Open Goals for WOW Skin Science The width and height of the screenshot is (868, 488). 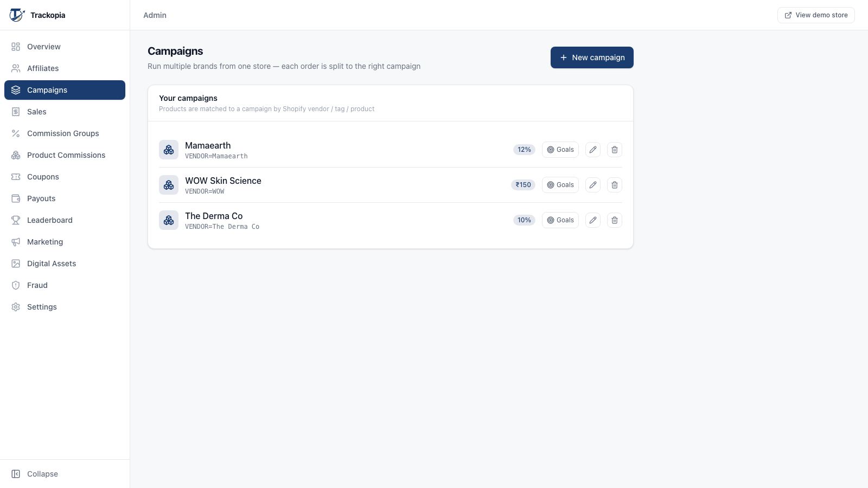click(560, 185)
